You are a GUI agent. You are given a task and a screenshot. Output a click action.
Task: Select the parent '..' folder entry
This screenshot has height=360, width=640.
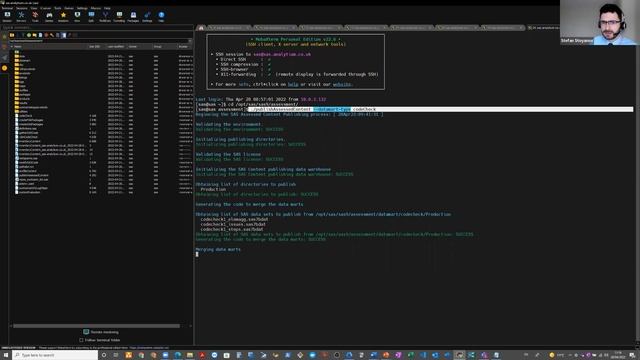[17, 52]
